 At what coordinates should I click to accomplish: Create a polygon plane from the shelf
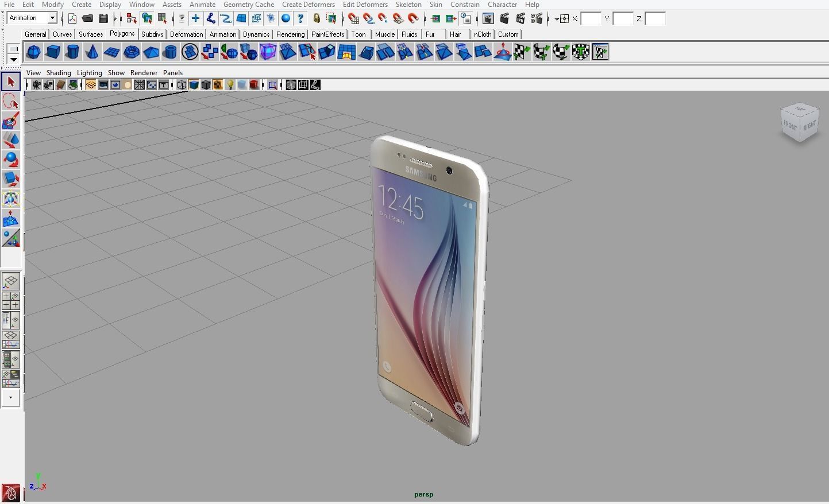(111, 52)
